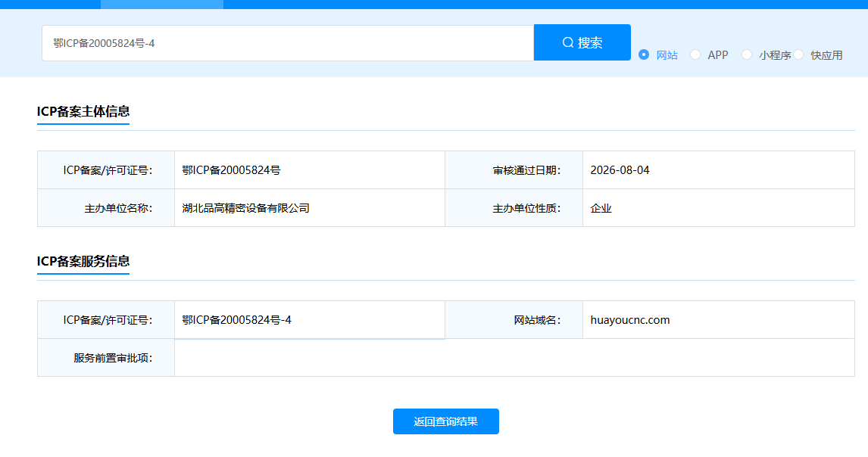Select the domain huayoucnc.com text

tap(630, 320)
